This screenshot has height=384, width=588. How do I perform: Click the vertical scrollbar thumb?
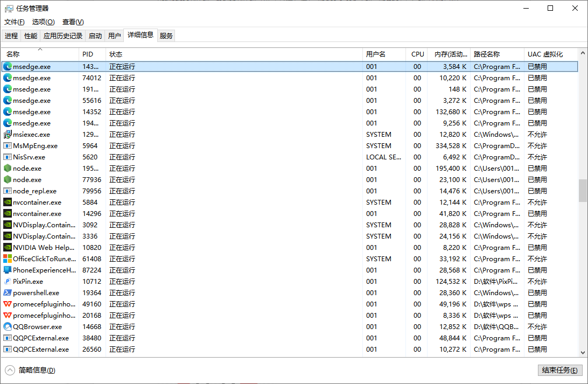point(583,191)
